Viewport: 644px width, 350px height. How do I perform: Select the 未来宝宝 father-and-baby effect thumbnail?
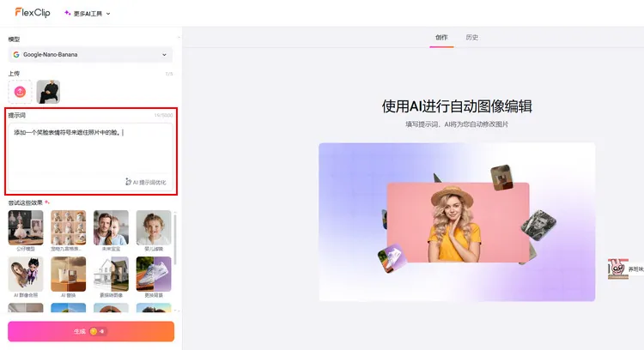(111, 227)
